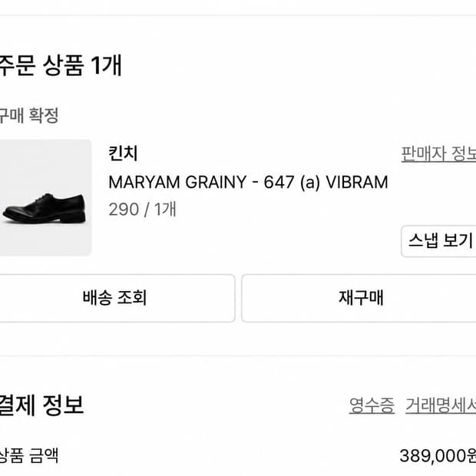Click the 389,000원 amount

(438, 456)
